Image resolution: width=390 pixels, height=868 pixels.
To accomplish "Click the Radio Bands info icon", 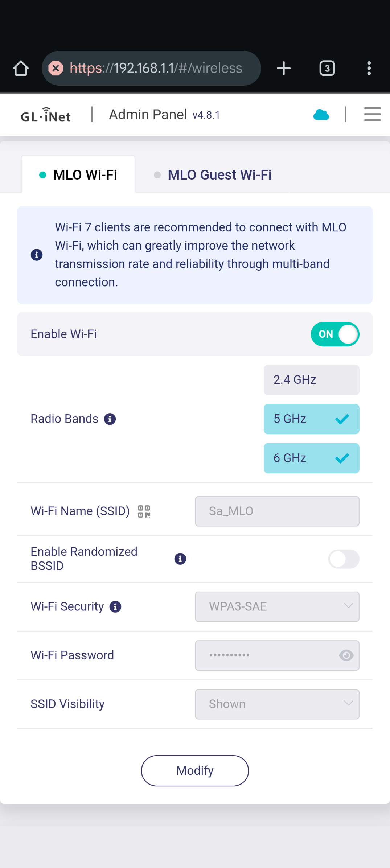I will point(110,419).
